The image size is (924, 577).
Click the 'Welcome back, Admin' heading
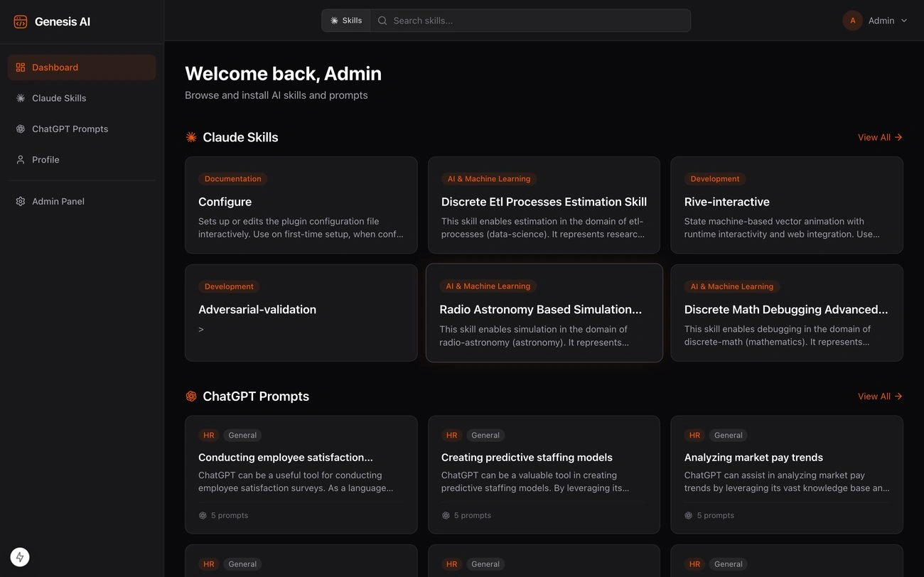[x=283, y=74]
